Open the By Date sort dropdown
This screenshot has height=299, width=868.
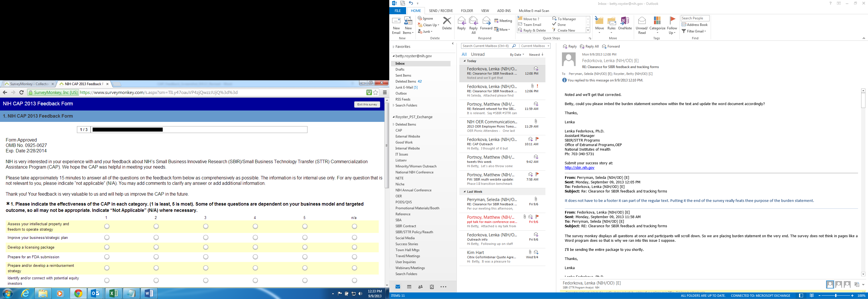pyautogui.click(x=517, y=55)
